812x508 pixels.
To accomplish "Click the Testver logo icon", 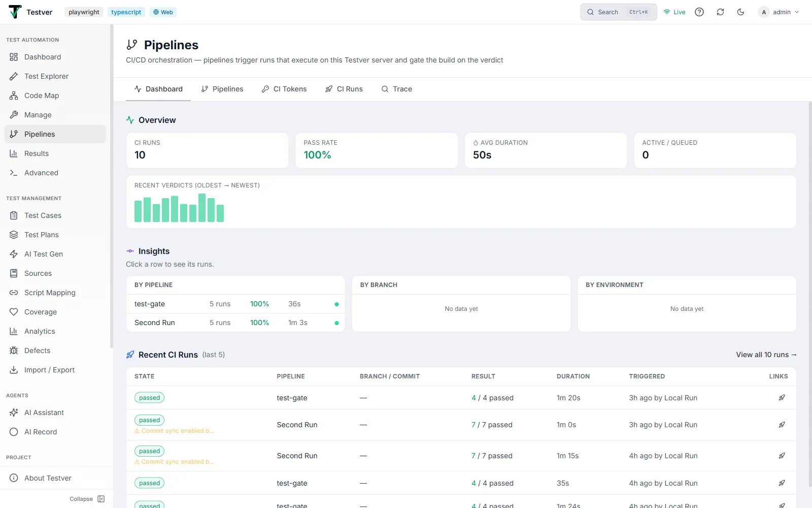I will tap(15, 12).
